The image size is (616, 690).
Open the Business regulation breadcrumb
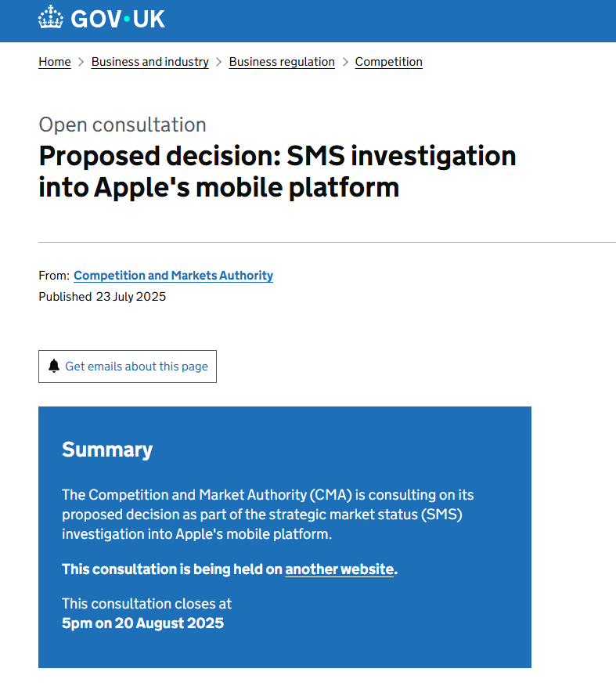pyautogui.click(x=282, y=62)
